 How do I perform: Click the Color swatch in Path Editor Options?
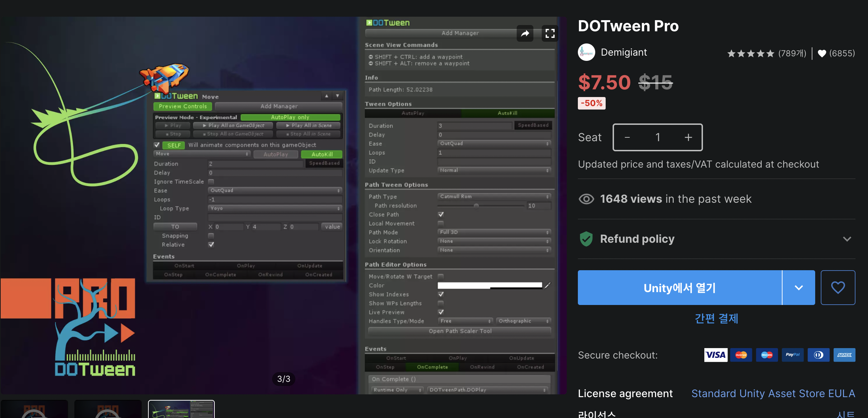click(x=490, y=285)
